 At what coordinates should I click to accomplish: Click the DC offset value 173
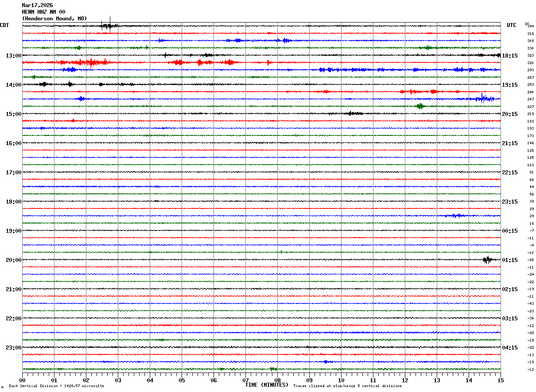click(x=530, y=136)
